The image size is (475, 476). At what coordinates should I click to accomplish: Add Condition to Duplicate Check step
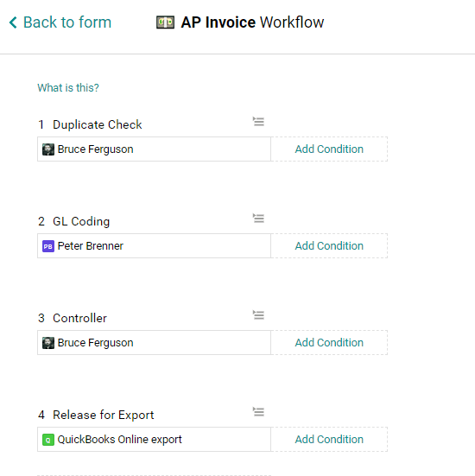pyautogui.click(x=329, y=149)
